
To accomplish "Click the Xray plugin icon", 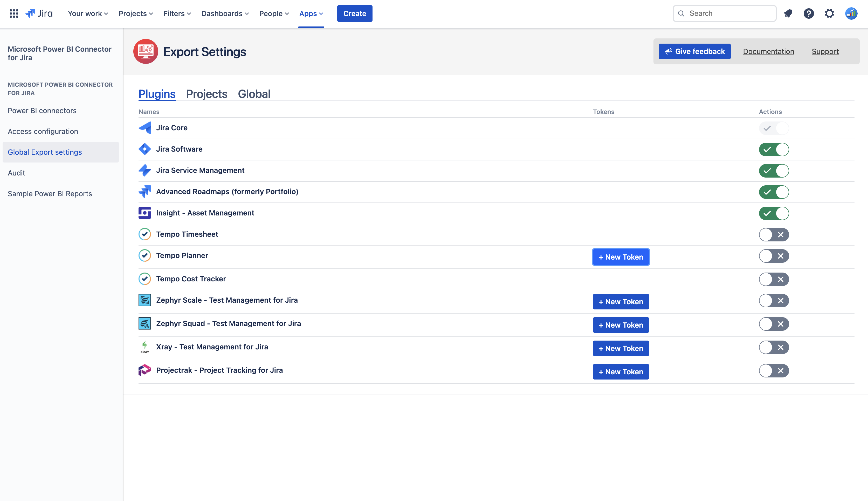I will pyautogui.click(x=145, y=347).
